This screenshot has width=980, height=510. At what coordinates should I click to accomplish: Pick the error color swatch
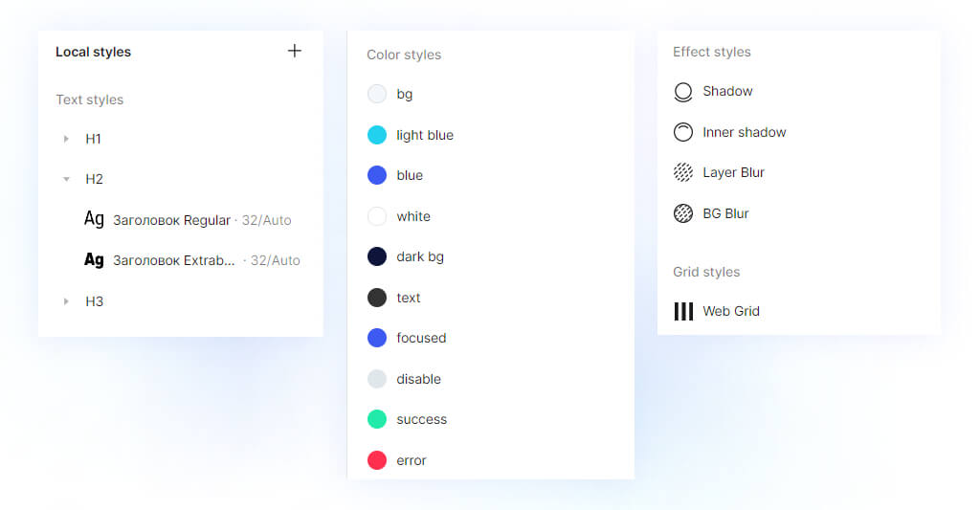click(x=377, y=460)
